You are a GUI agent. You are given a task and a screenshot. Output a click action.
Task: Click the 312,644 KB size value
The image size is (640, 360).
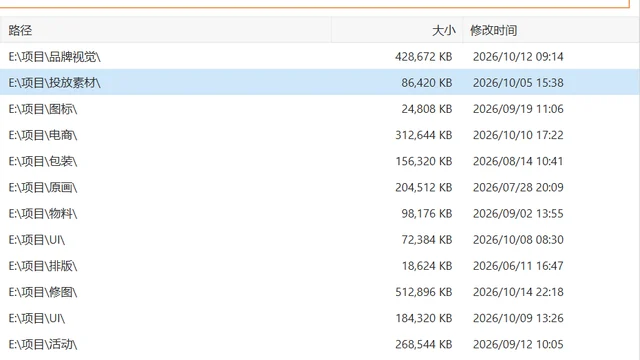point(424,135)
